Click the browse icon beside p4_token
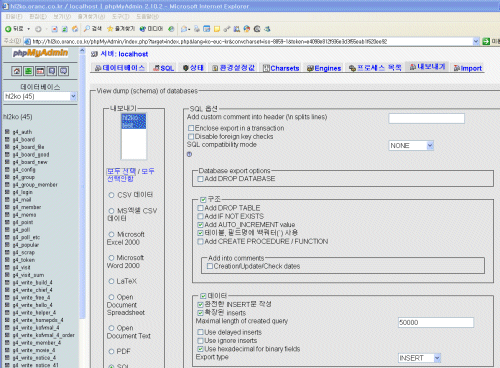 click(7, 260)
